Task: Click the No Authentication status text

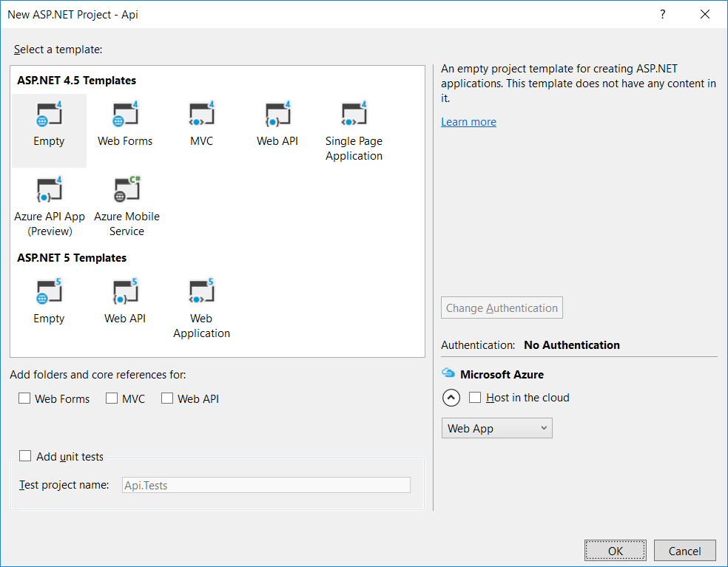Action: (572, 344)
